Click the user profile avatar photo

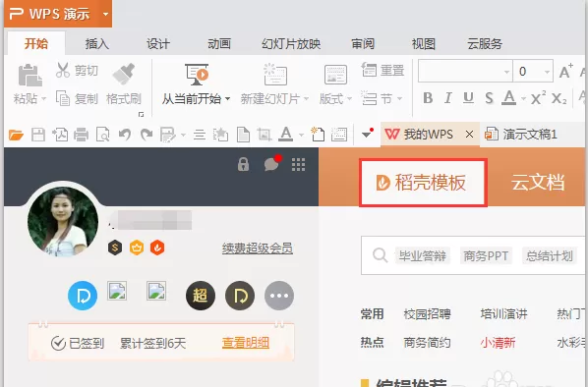coord(63,221)
